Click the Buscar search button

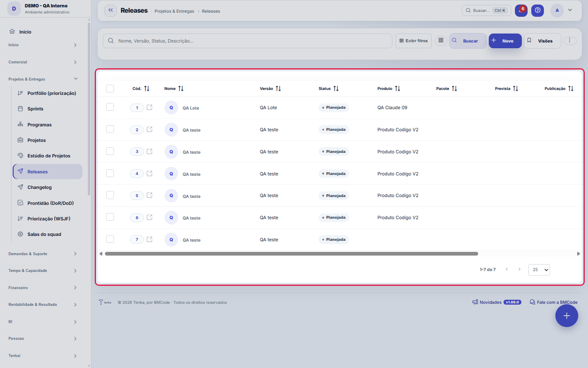(468, 41)
